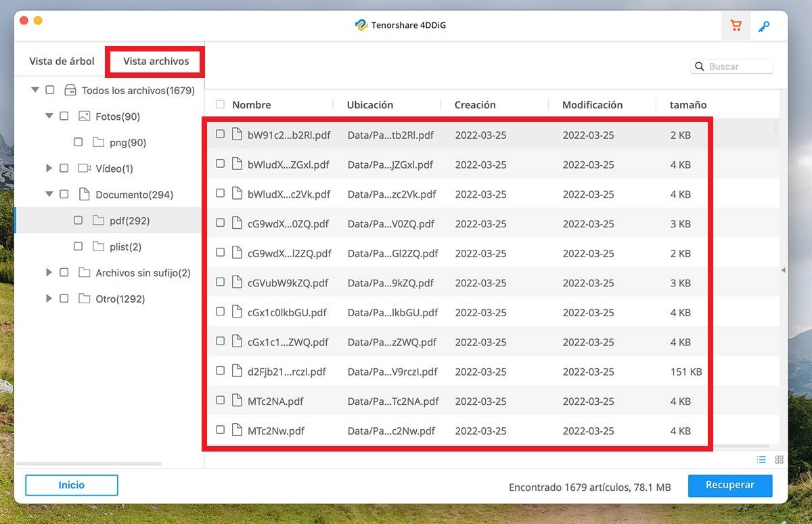Tick the checkbox next to cGVubW9kZQ.pdf
This screenshot has height=524, width=812.
[x=220, y=282]
